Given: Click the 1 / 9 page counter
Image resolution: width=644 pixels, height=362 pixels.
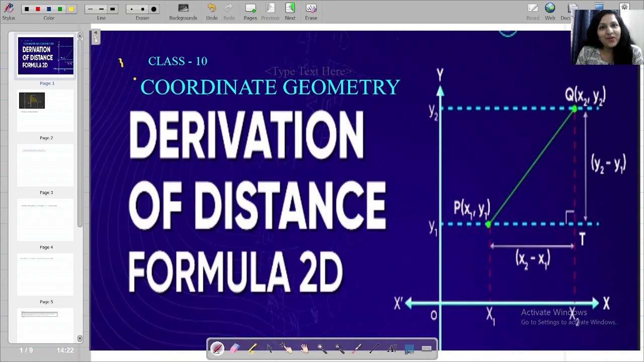Looking at the screenshot, I should (x=26, y=350).
